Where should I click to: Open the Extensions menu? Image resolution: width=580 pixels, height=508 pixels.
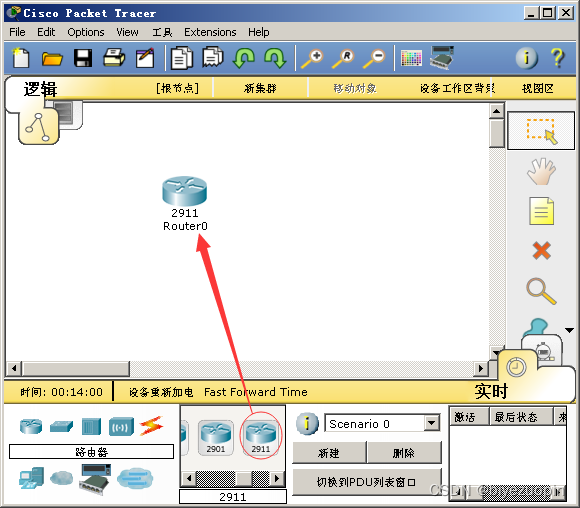(210, 32)
